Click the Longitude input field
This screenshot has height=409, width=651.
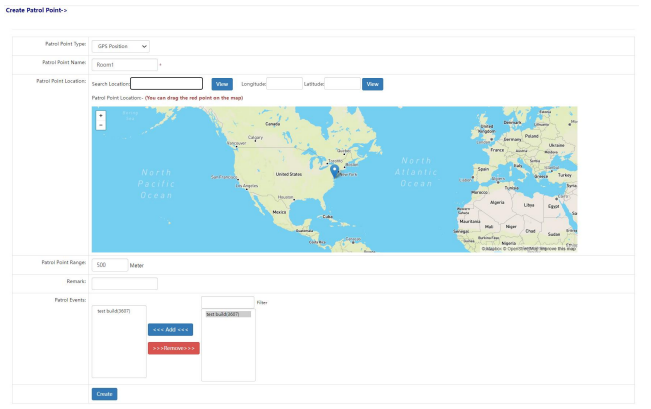point(284,84)
